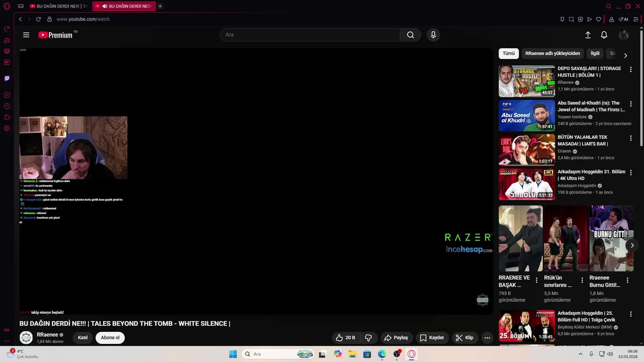Viewport: 644px width, 362px height.
Task: Select RRaenee adlı yükleyiciden filter chip
Action: (x=552, y=53)
